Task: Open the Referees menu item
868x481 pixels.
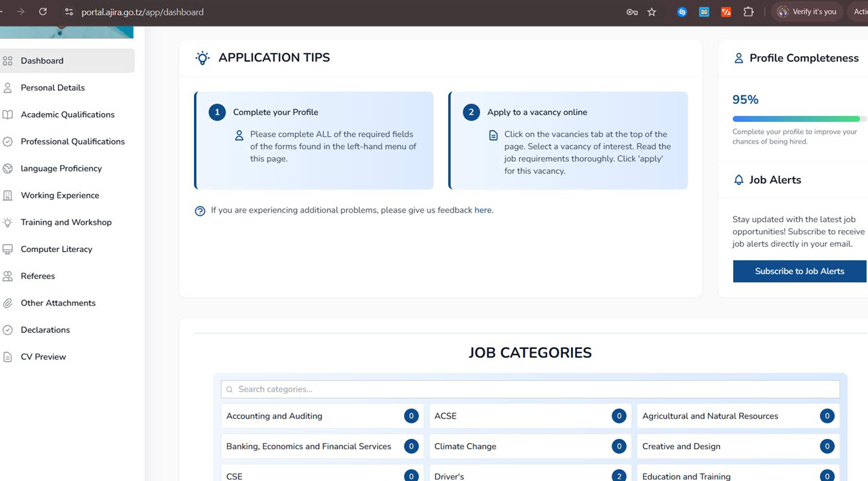Action: (x=38, y=276)
